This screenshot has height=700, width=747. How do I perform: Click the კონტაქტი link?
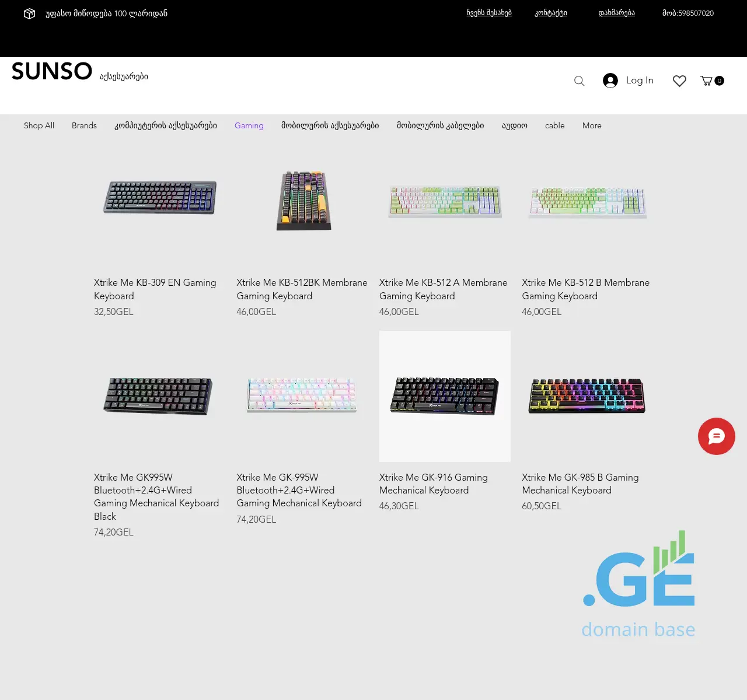(x=550, y=13)
